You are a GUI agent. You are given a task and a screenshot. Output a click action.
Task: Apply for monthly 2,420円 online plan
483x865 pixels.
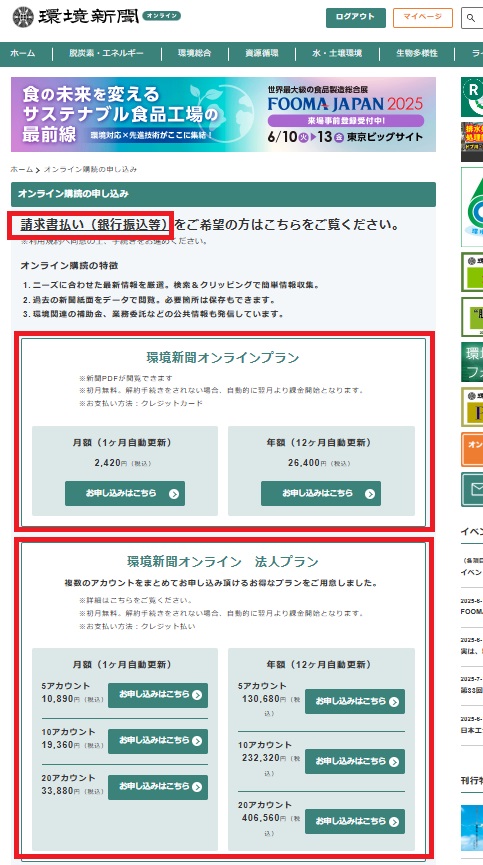coord(125,493)
